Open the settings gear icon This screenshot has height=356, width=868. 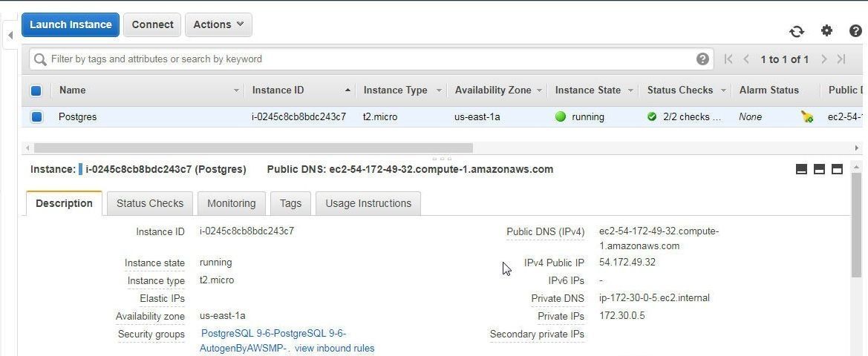tap(826, 30)
